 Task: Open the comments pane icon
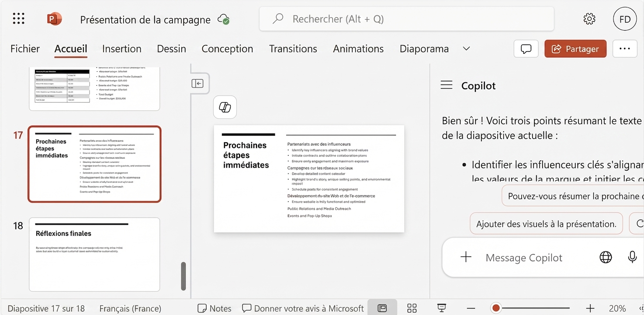tap(526, 49)
